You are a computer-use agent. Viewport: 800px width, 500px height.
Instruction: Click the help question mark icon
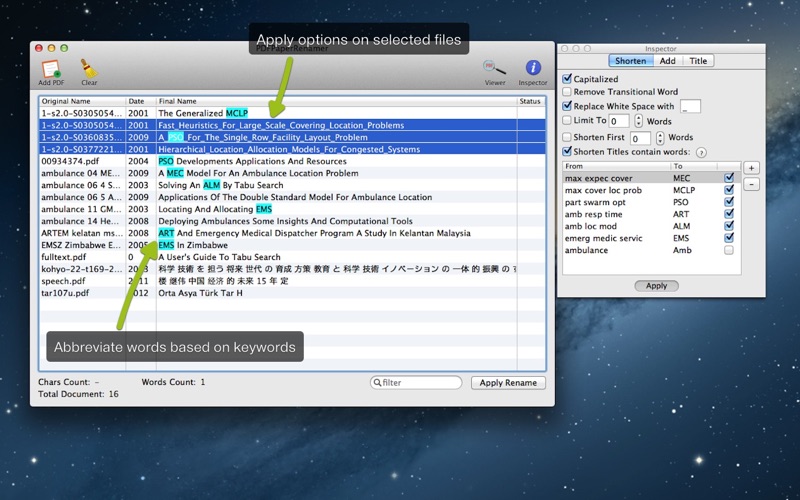click(702, 153)
